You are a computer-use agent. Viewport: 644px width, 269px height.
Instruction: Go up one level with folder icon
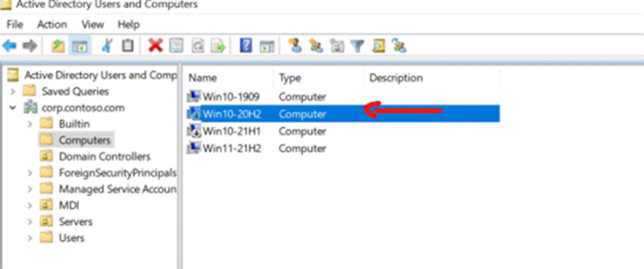click(58, 46)
